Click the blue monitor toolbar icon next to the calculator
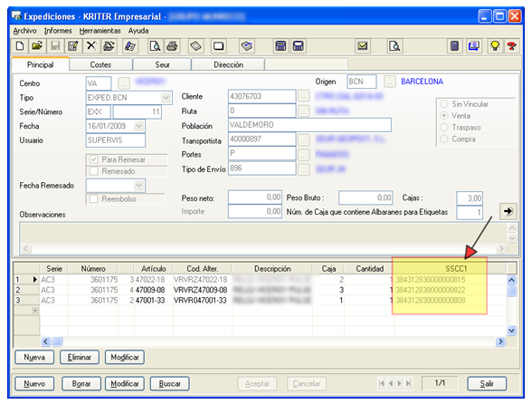Screen dimensions: 532x404 [474, 46]
